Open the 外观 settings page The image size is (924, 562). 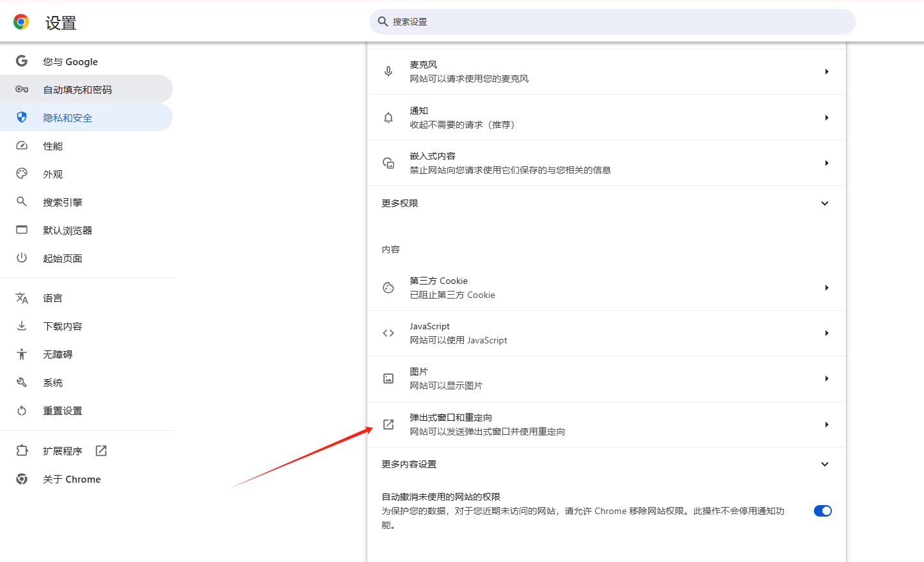coord(86,174)
